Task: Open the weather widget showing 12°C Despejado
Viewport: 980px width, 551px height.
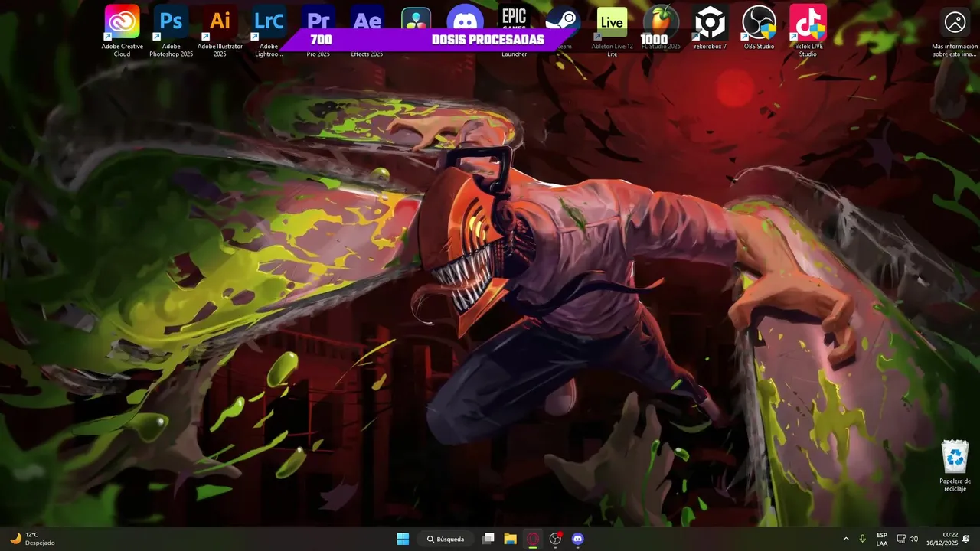Action: 32,539
